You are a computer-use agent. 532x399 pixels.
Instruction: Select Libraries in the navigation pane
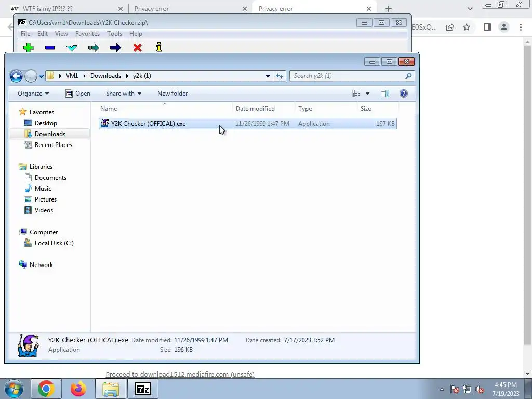(41, 167)
